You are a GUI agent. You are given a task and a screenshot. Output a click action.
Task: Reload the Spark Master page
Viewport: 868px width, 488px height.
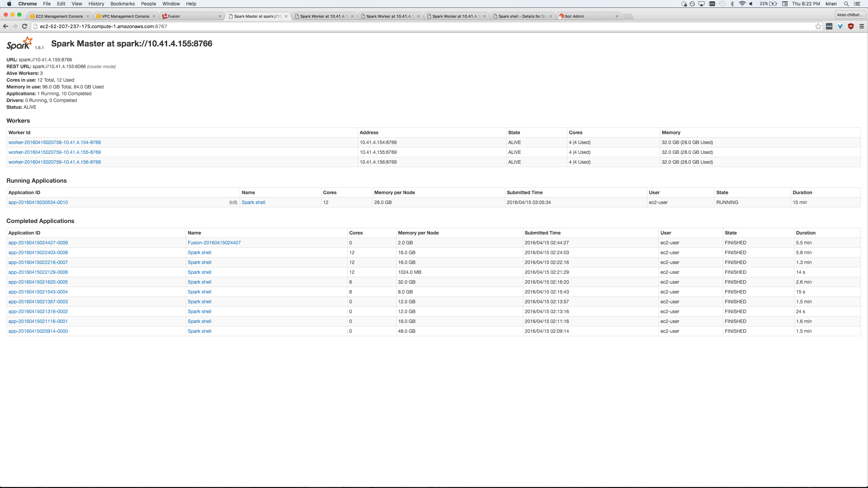pyautogui.click(x=24, y=26)
